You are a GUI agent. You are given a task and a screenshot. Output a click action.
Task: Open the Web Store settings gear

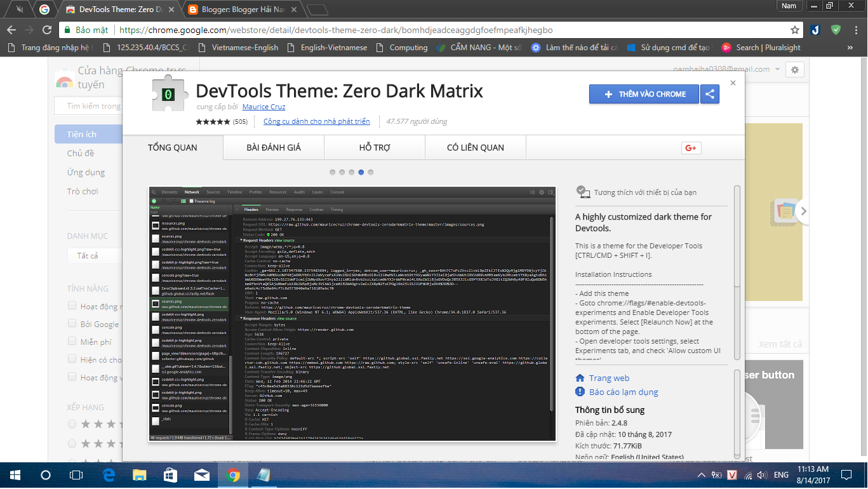(x=795, y=69)
